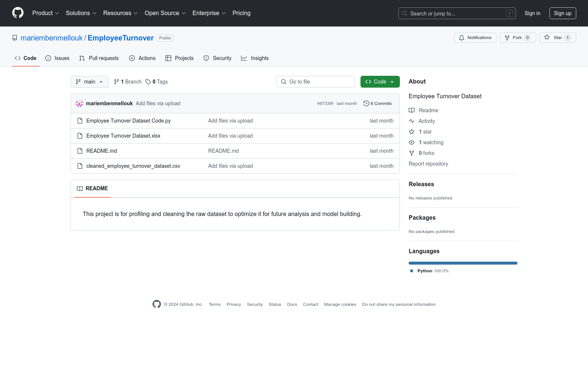Click the eye icon beside 1 watching

pos(412,142)
